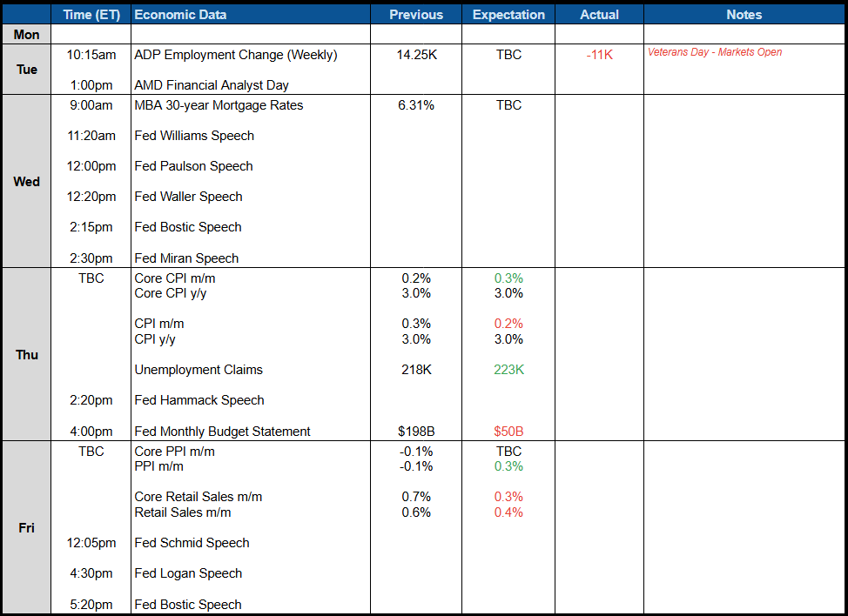Click 'Veterans Day - Markets Open' note
This screenshot has width=848, height=616.
coord(715,52)
